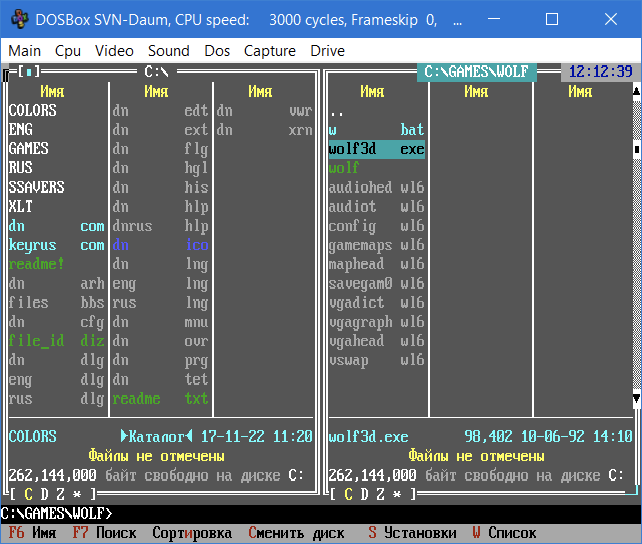Viewport: 642px width, 544px height.
Task: Click W Список in the bottom bar
Action: coord(504,533)
